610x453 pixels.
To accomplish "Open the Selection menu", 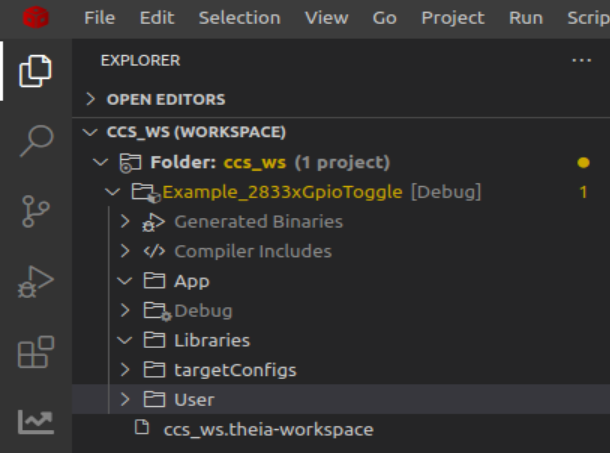I will click(x=240, y=18).
